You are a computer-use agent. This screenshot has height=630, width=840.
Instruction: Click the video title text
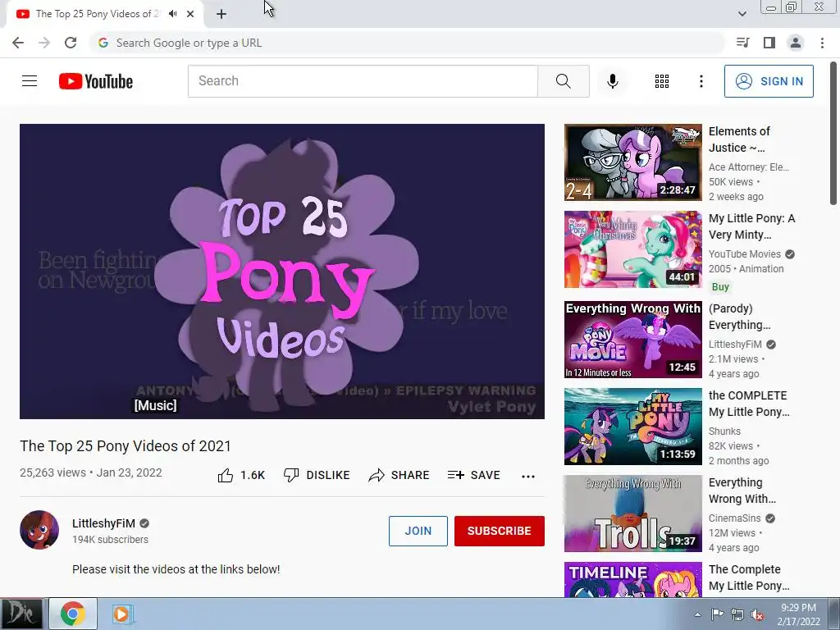126,446
